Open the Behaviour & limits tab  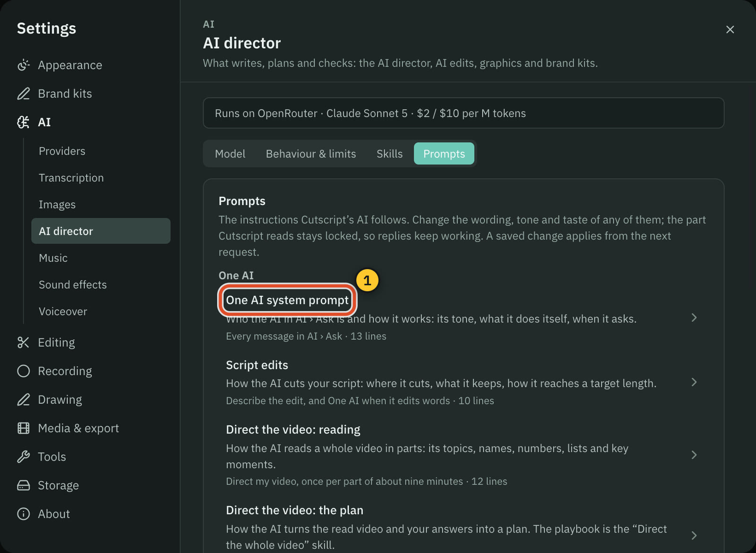coord(311,154)
